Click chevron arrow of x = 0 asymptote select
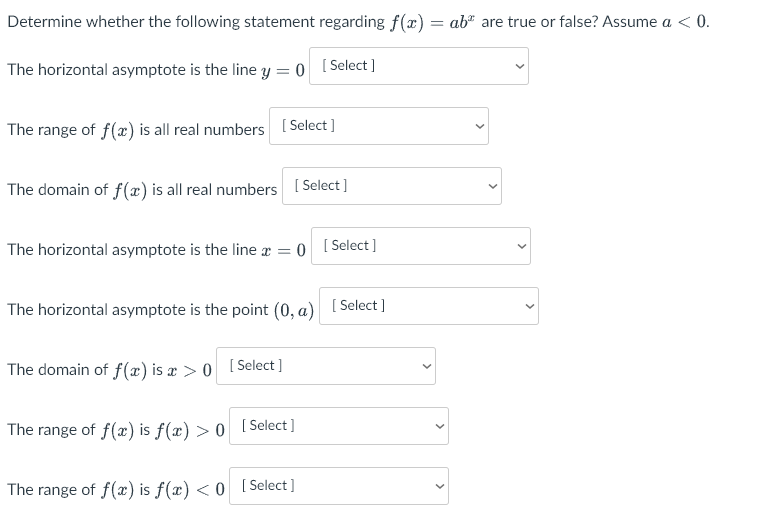 (x=521, y=246)
